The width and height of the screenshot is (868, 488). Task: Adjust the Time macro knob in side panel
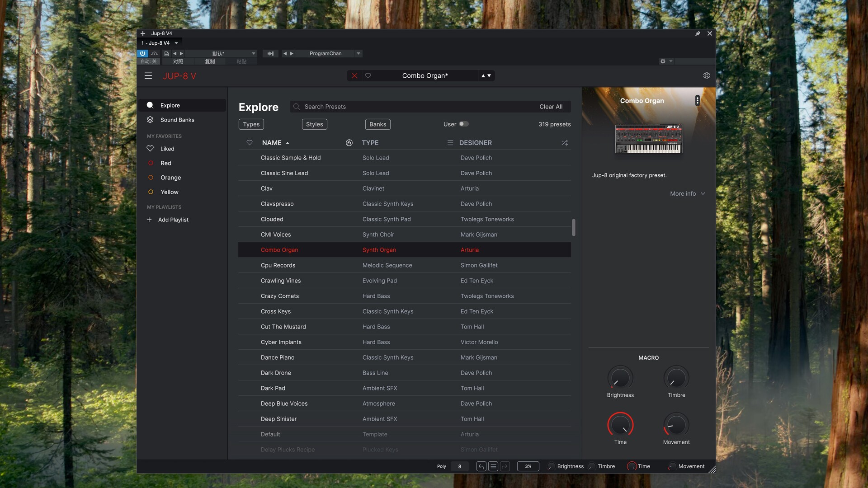pos(620,425)
